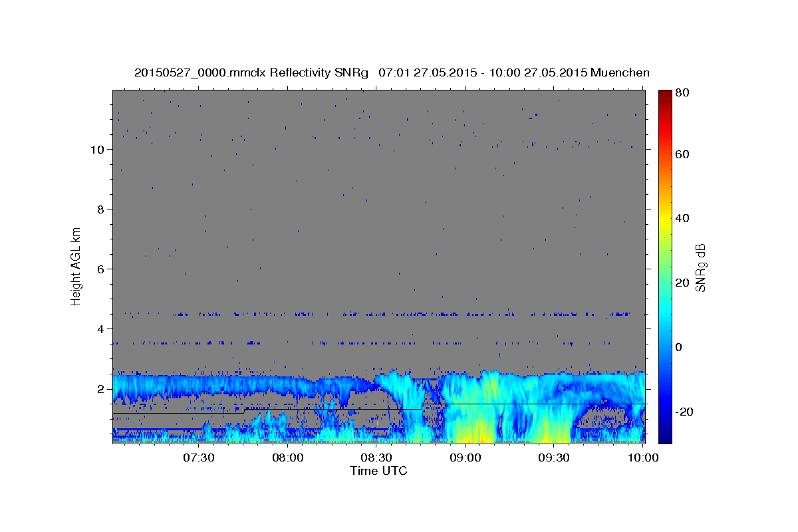Click the colorbar value 60
798x532 pixels.
[x=682, y=154]
